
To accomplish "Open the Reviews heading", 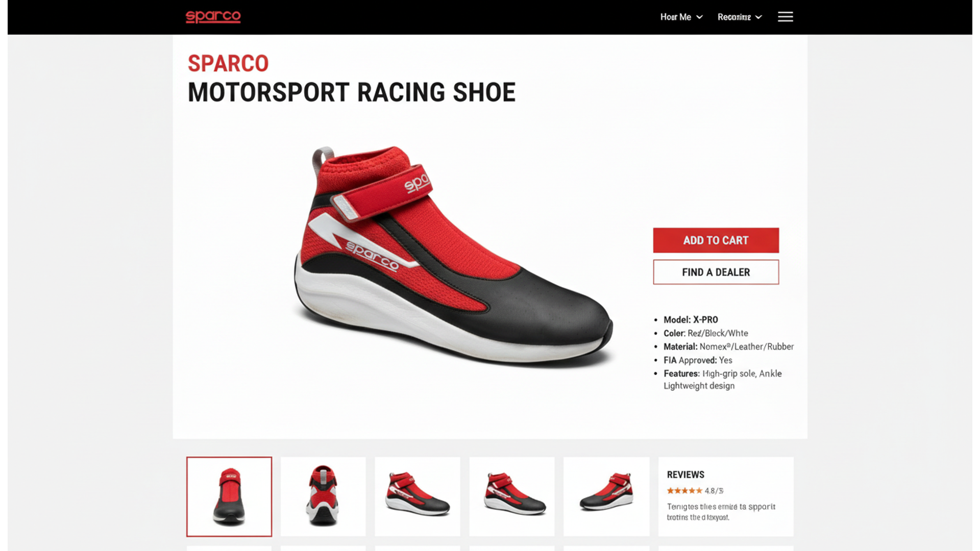I will (x=685, y=474).
